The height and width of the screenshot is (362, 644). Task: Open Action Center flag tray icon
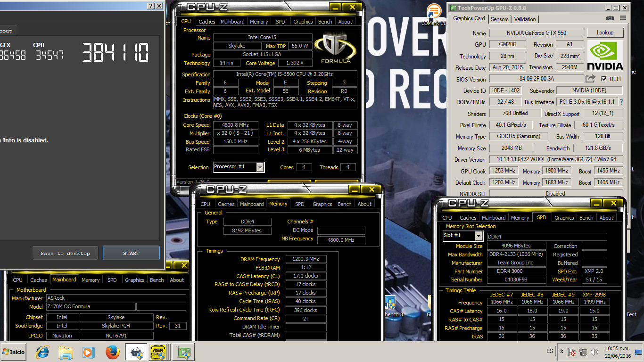(x=572, y=352)
